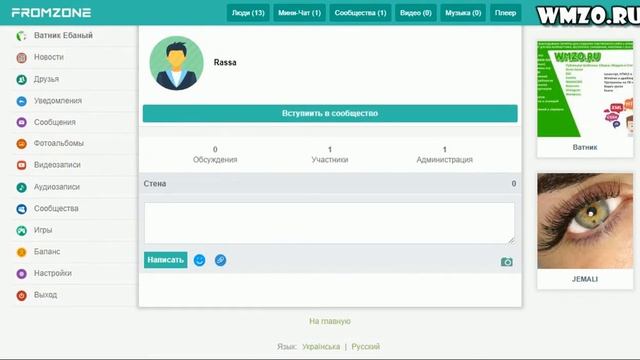The width and height of the screenshot is (640, 360).
Task: Click the Друзья sidebar icon
Action: click(x=21, y=79)
